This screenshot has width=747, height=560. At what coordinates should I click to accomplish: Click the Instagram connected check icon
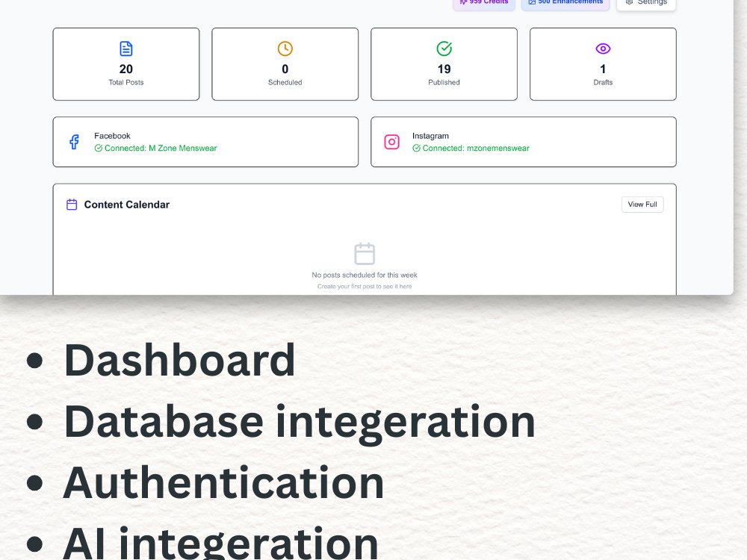[x=416, y=148]
